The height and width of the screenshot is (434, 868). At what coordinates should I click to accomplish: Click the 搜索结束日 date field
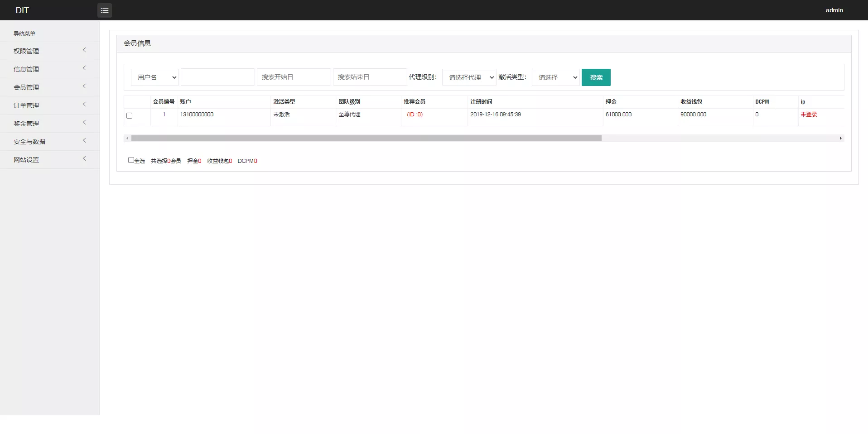[370, 77]
